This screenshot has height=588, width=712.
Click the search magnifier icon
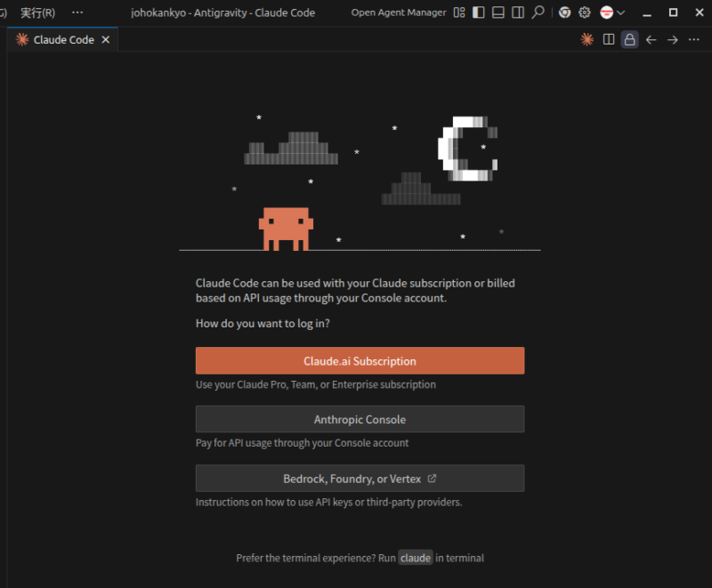tap(538, 12)
